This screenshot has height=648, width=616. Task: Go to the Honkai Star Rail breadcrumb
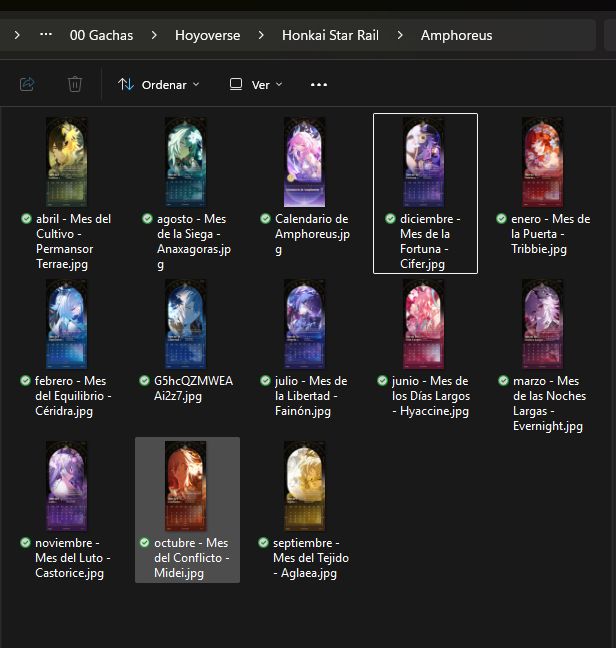(x=330, y=35)
